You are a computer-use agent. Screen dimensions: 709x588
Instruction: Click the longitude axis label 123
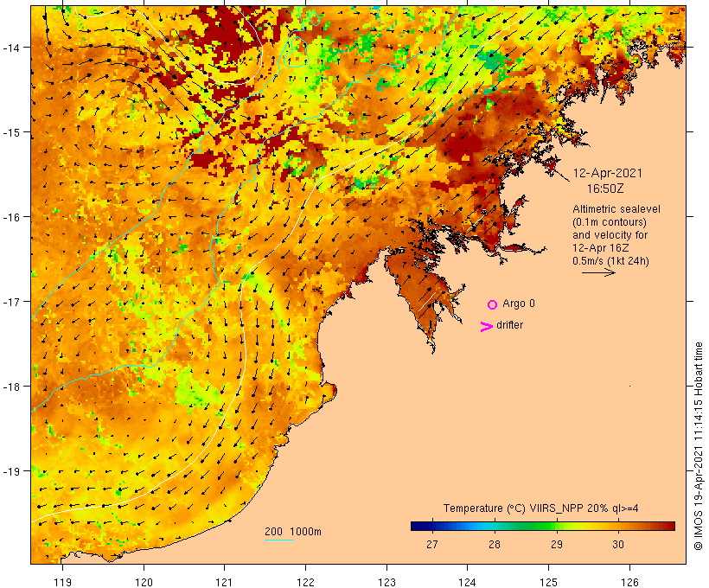coord(386,582)
